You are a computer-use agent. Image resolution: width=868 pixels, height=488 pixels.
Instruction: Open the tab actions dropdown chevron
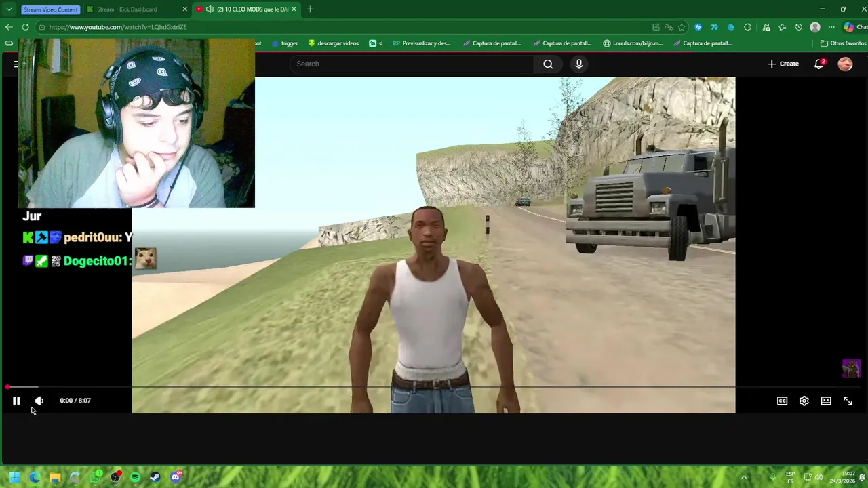coord(9,9)
